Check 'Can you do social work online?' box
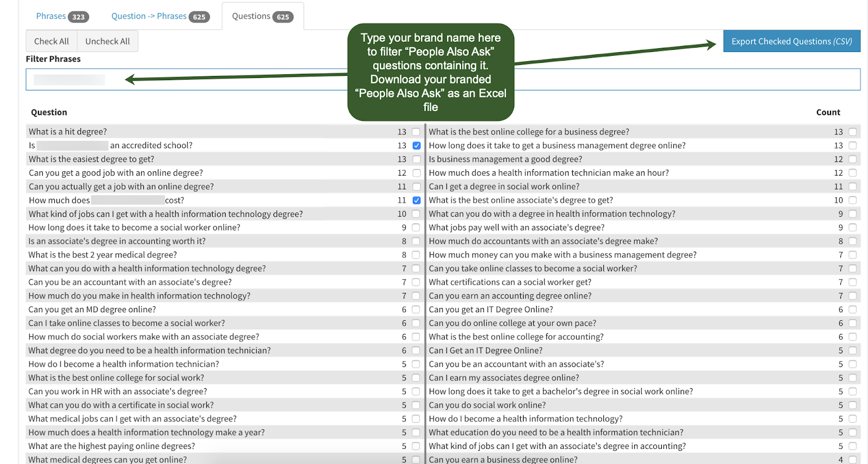This screenshot has width=868, height=464. [852, 405]
